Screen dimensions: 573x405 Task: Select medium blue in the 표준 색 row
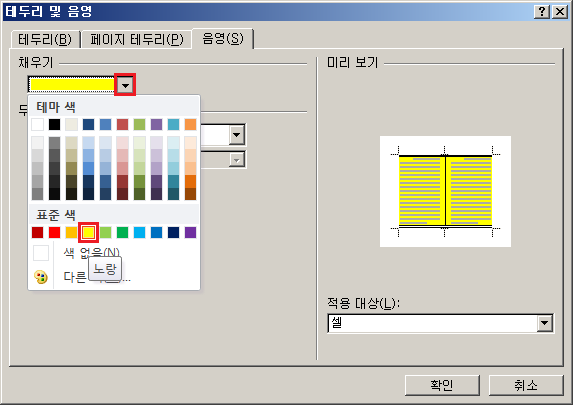point(156,232)
